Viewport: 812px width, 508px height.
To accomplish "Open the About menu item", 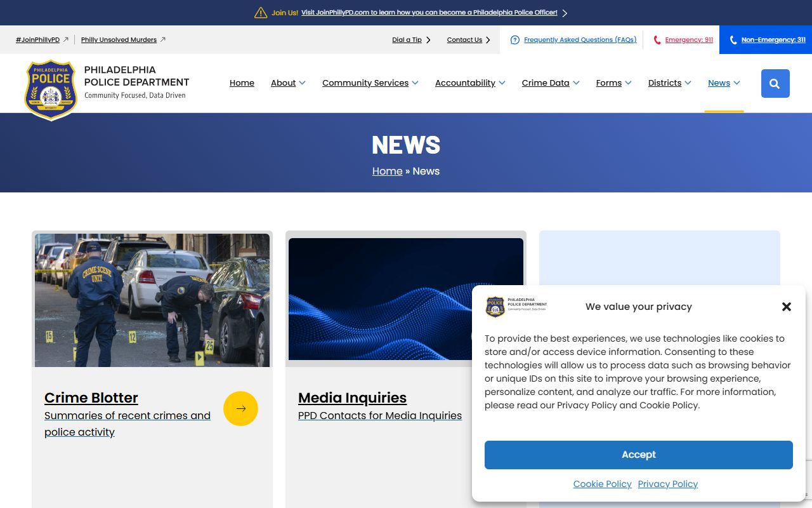I will pos(283,83).
